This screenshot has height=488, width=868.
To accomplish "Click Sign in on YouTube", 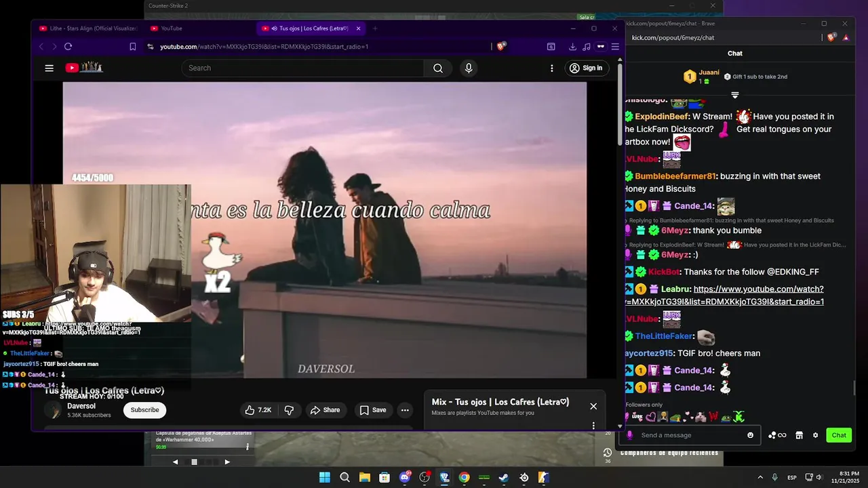I will coord(586,68).
